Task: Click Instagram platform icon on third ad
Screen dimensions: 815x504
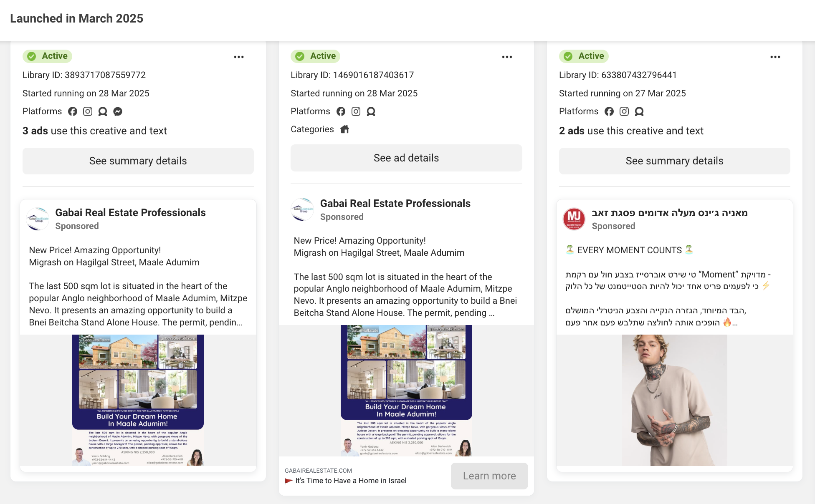Action: [624, 111]
